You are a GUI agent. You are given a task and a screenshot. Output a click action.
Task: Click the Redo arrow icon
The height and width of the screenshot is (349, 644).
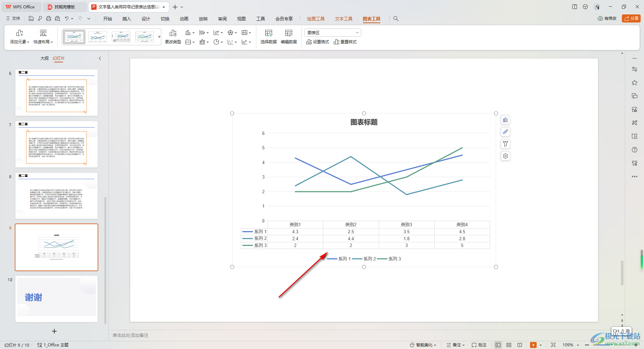pos(80,19)
